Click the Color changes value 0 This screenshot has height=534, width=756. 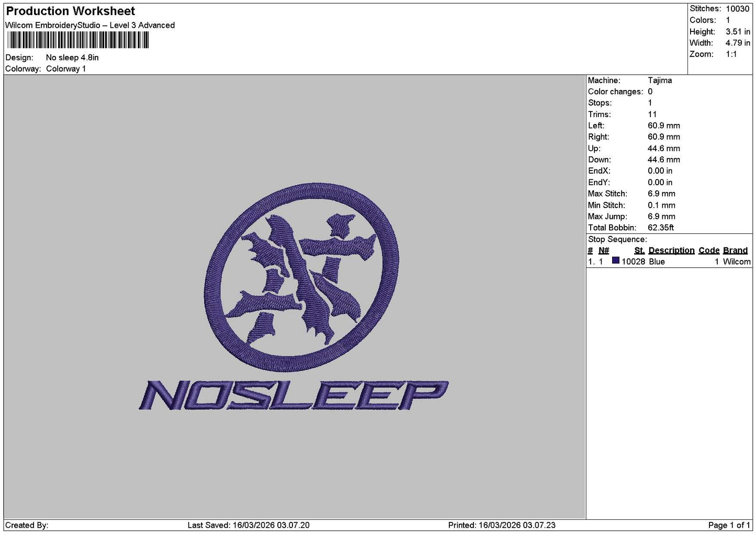coord(650,92)
